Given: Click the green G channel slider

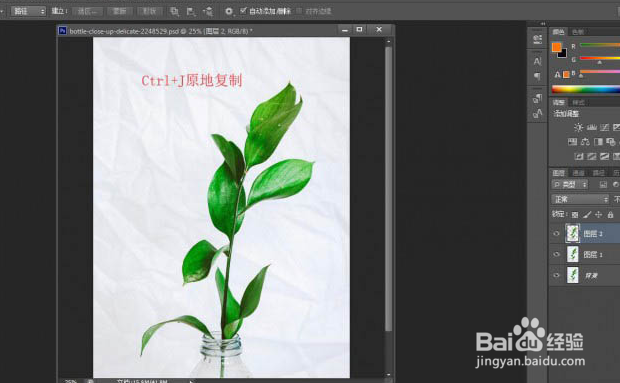Looking at the screenshot, I should [x=600, y=58].
